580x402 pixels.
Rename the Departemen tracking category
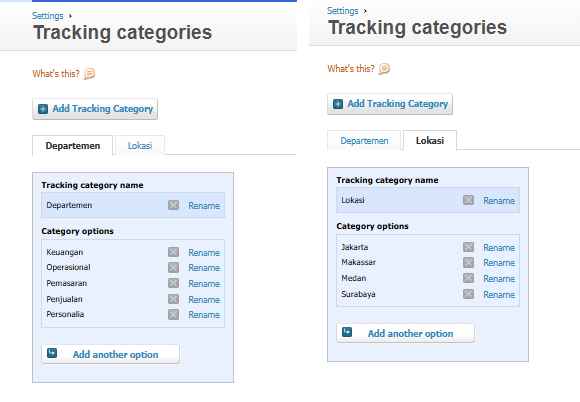[204, 206]
